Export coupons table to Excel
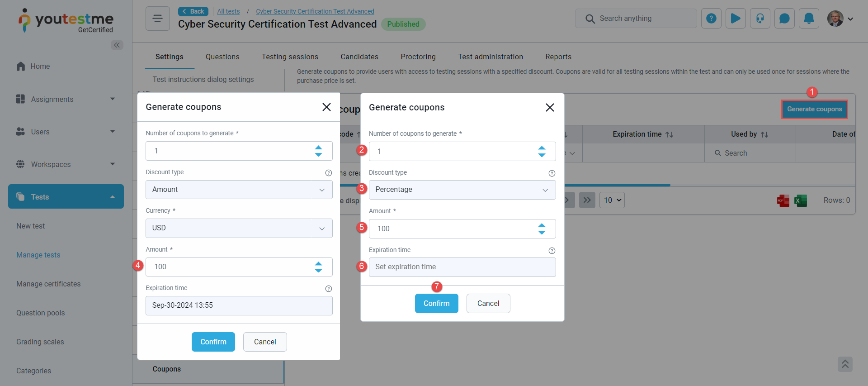Screen dimensions: 868x386 click(801, 200)
